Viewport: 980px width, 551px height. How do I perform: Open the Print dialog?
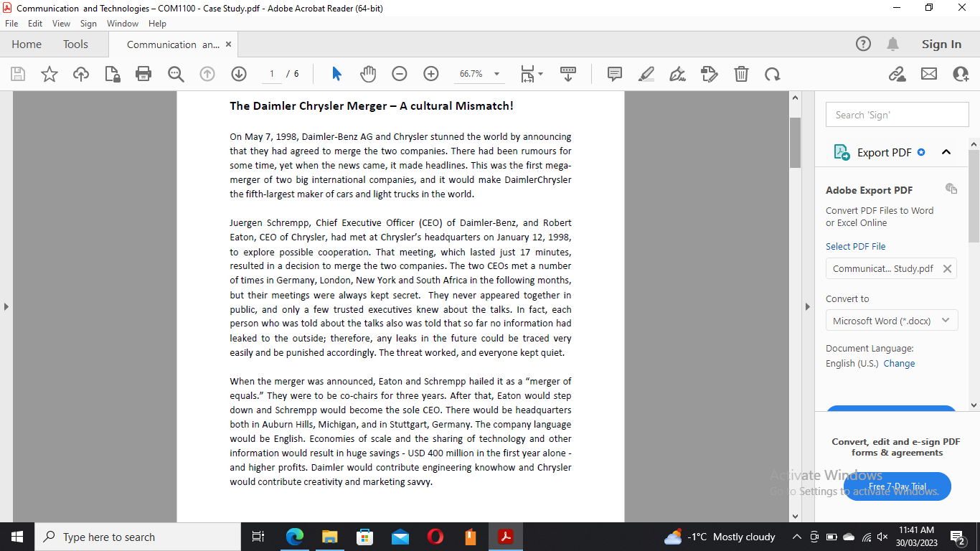click(x=142, y=74)
